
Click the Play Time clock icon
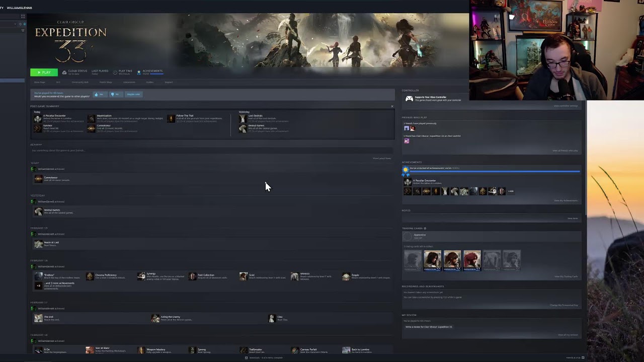(115, 72)
